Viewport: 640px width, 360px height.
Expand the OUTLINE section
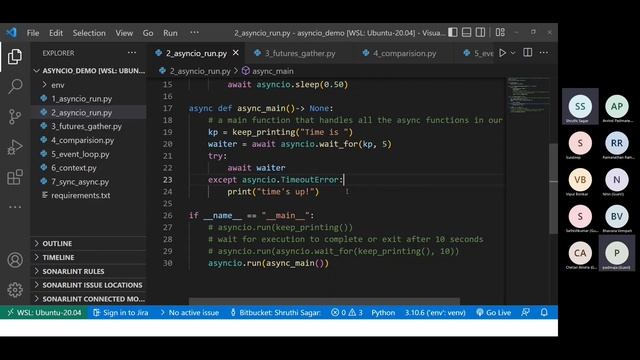pyautogui.click(x=89, y=243)
